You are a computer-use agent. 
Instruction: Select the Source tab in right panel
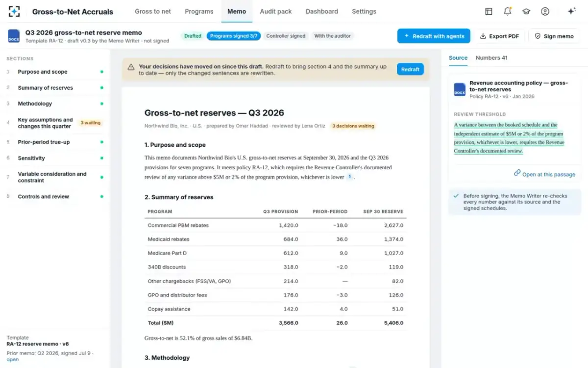[x=458, y=58]
